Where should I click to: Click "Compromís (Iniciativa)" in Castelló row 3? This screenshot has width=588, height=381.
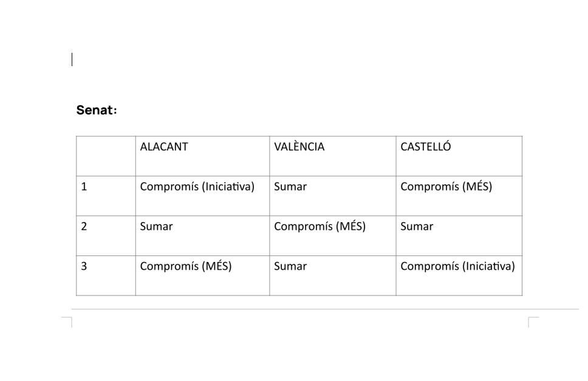(x=457, y=266)
